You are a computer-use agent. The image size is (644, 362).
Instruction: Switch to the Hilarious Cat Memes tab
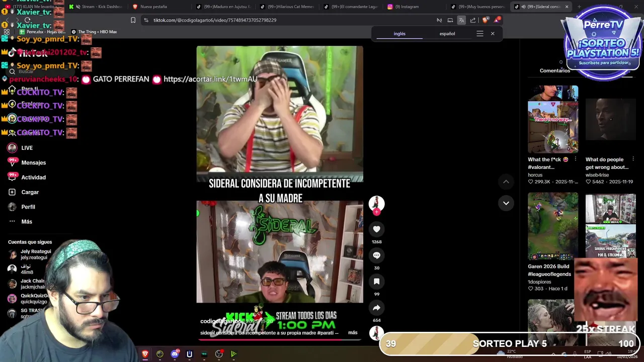tap(288, 7)
